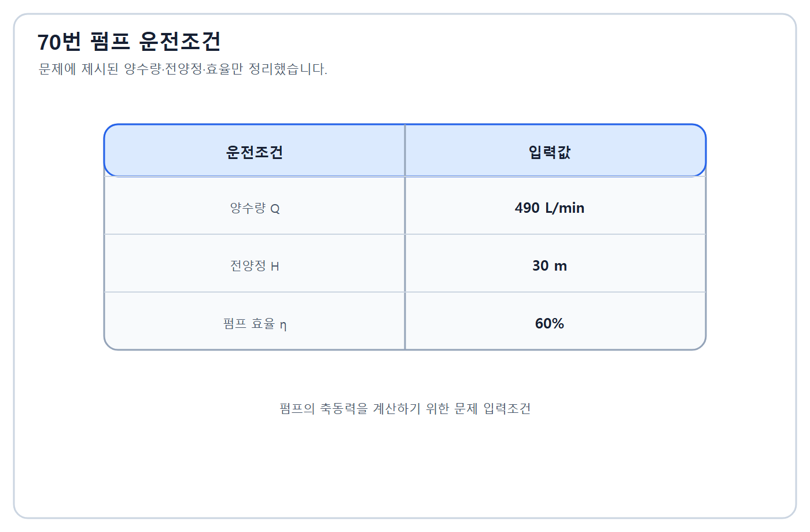
Task: Select the 60% efficiency value
Action: tap(550, 324)
